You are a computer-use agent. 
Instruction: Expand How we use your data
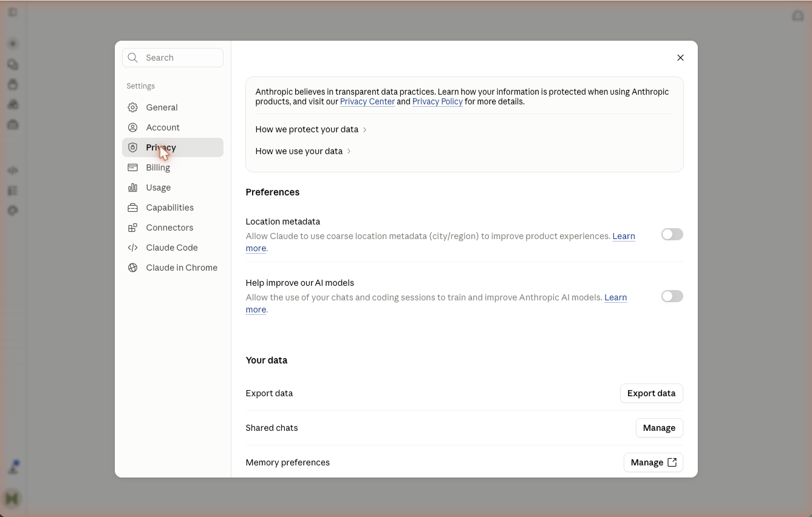click(303, 151)
